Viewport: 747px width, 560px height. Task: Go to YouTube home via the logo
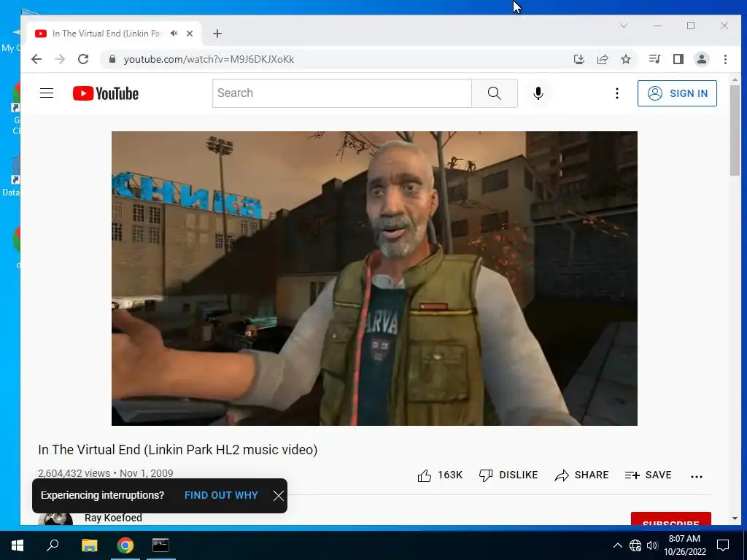(106, 93)
